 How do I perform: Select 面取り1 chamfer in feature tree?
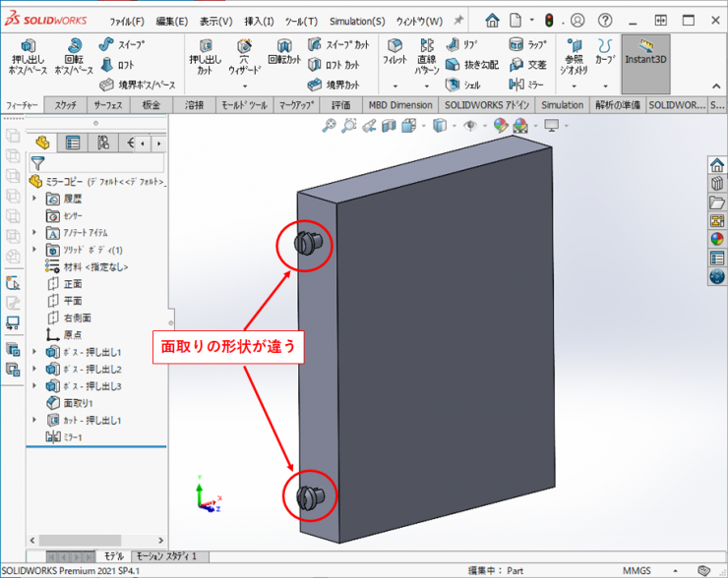click(77, 403)
